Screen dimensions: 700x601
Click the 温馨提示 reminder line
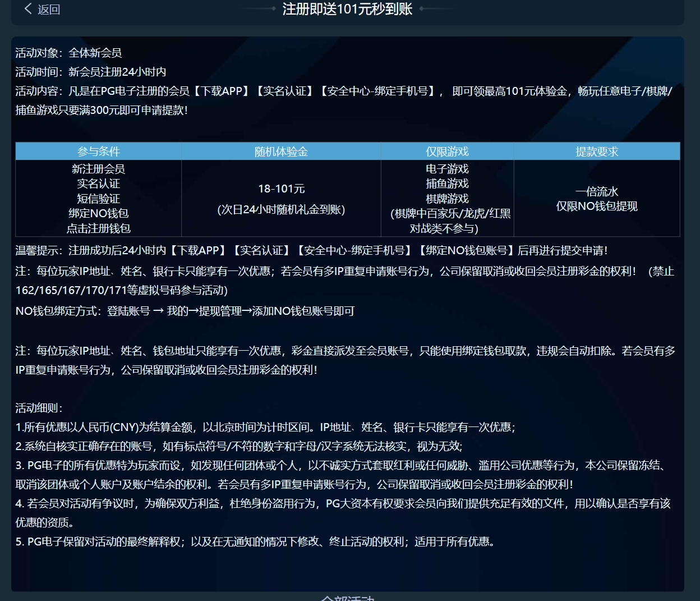coord(311,250)
